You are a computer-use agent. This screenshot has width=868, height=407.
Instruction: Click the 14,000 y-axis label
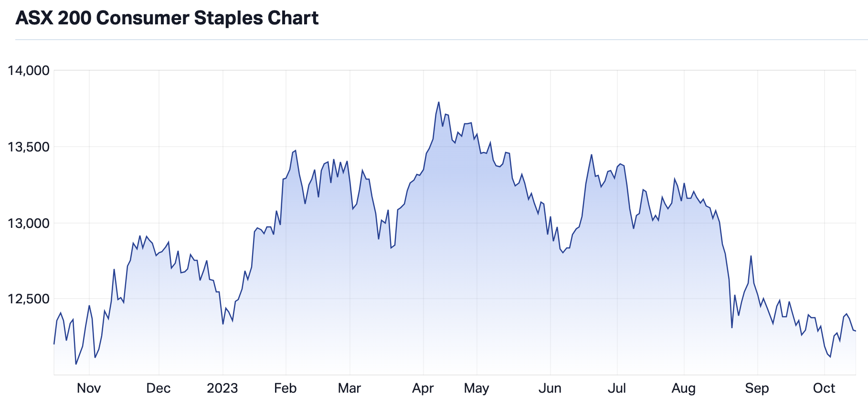29,71
